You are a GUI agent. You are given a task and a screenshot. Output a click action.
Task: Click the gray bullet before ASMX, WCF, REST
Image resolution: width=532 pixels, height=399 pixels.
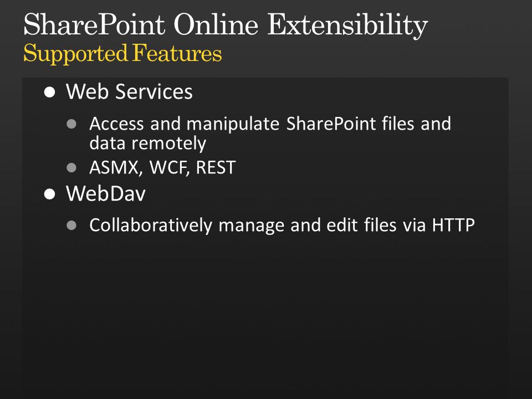71,167
